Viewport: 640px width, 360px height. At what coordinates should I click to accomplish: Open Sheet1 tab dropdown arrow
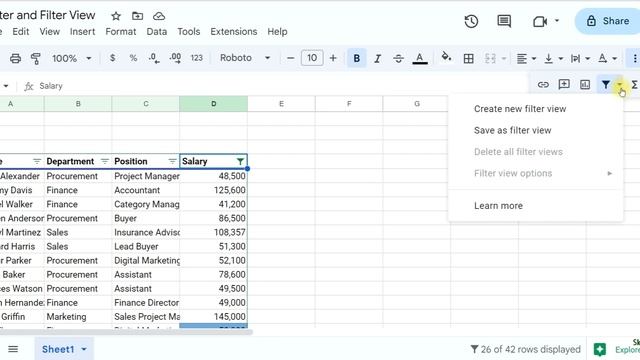pos(84,349)
